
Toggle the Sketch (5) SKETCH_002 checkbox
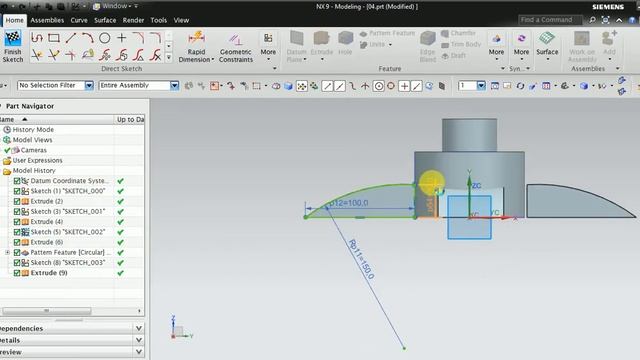[17, 232]
